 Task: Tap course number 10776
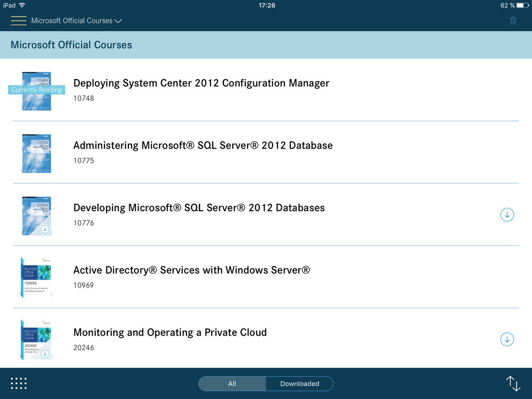coord(83,223)
